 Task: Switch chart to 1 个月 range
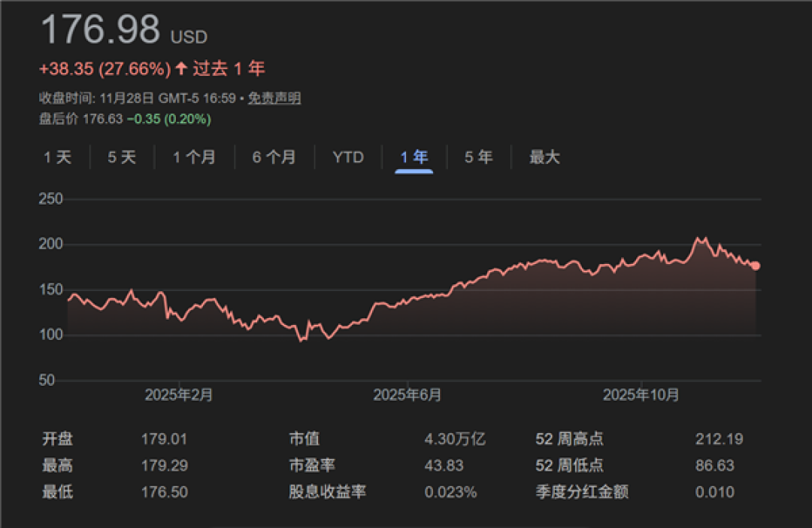[194, 157]
